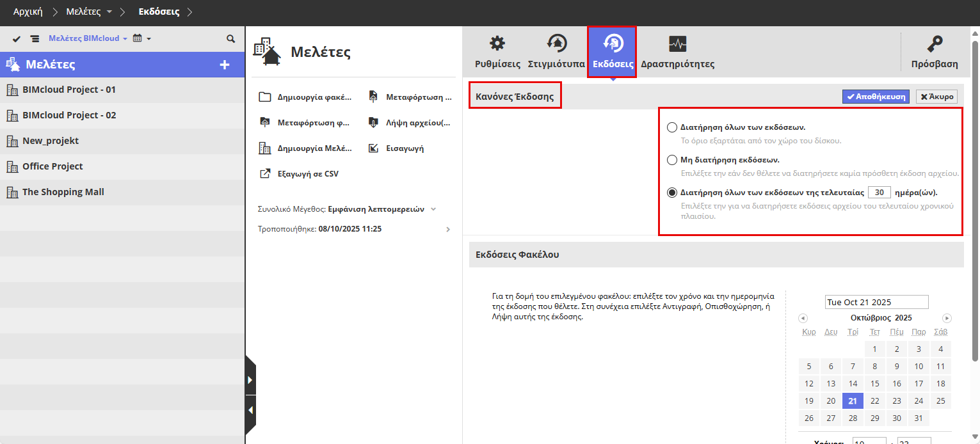Click the date field Tue Oct 21 2025

coord(876,302)
